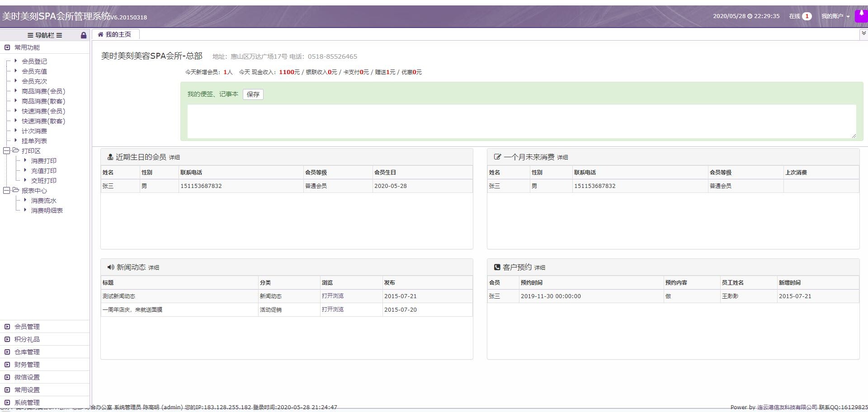Click 打开浏览 for 测试新闻动态
The width and height of the screenshot is (868, 412).
(x=333, y=296)
